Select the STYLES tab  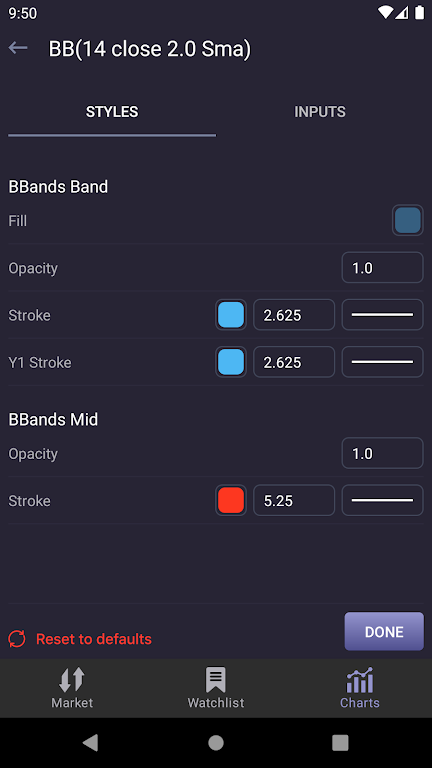(112, 112)
